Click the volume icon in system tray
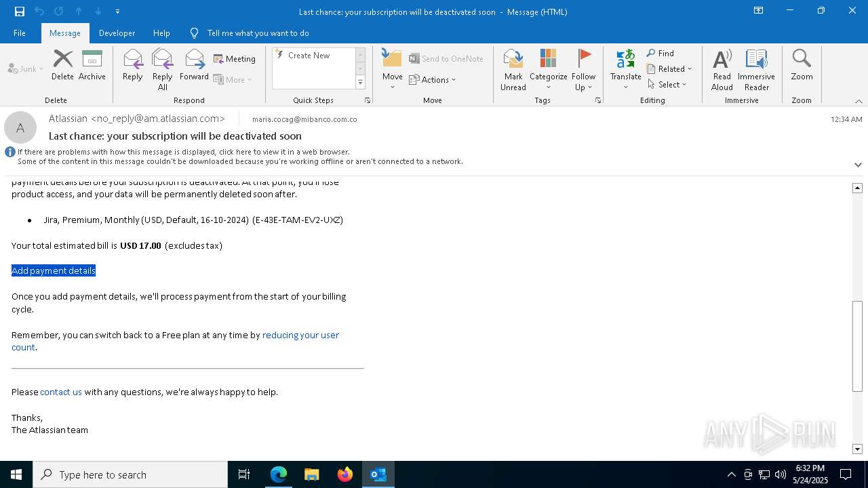 coord(781,474)
